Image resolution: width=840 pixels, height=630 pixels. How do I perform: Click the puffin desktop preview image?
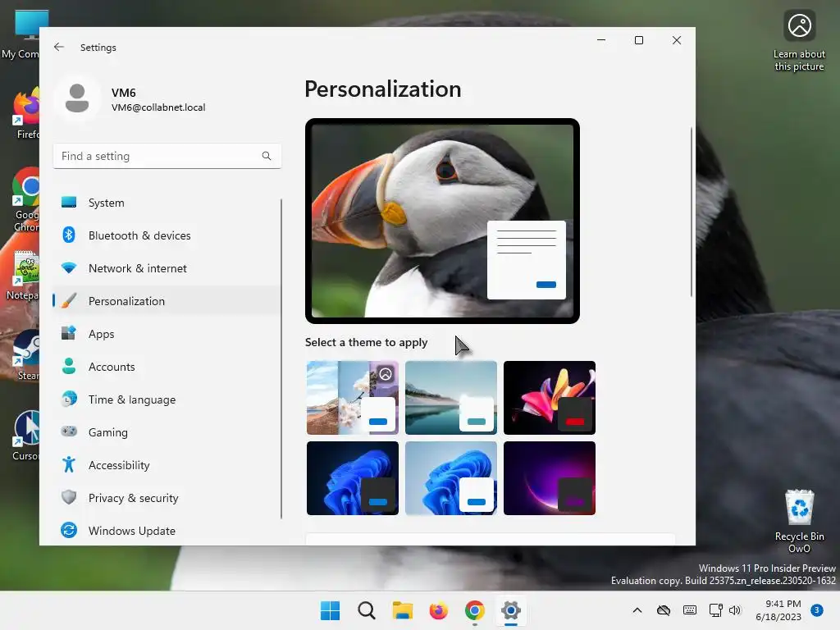click(x=442, y=221)
